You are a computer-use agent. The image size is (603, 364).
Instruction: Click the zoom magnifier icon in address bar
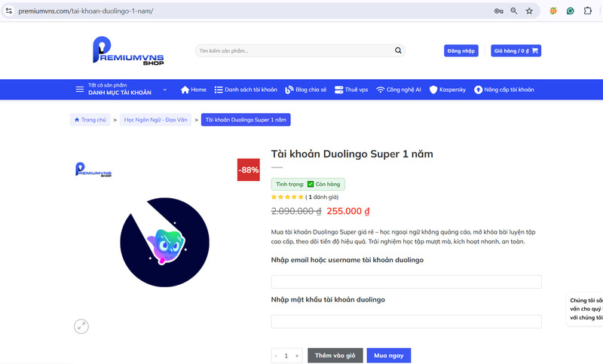(x=514, y=11)
